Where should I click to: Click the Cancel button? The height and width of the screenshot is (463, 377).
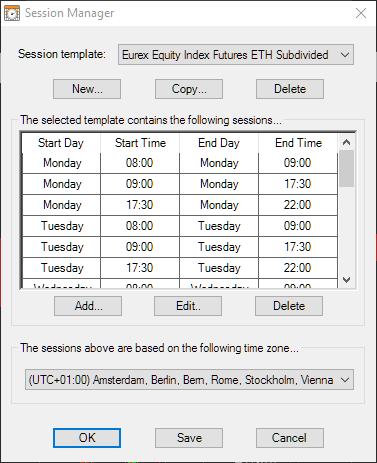(x=290, y=438)
